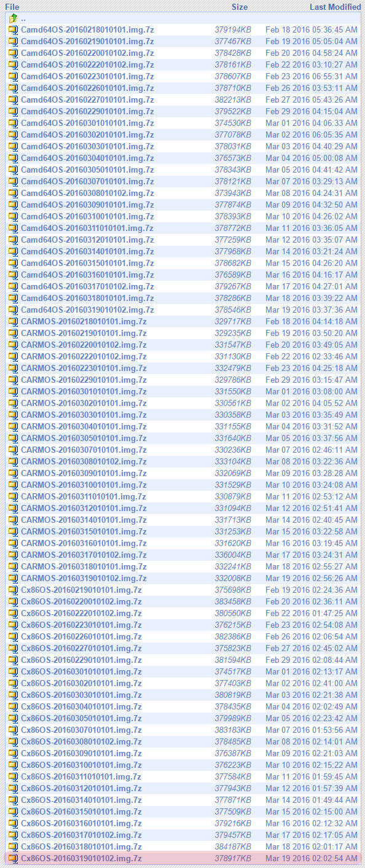Open Camd64OS-20160311010101.img.7z link
This screenshot has height=868, width=365.
tap(87, 228)
